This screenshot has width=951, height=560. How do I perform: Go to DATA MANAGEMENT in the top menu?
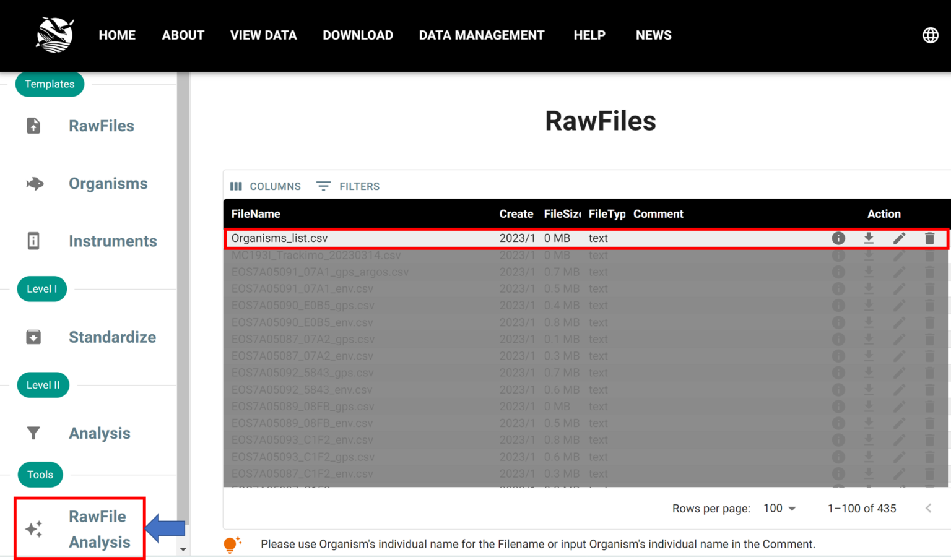(x=482, y=35)
